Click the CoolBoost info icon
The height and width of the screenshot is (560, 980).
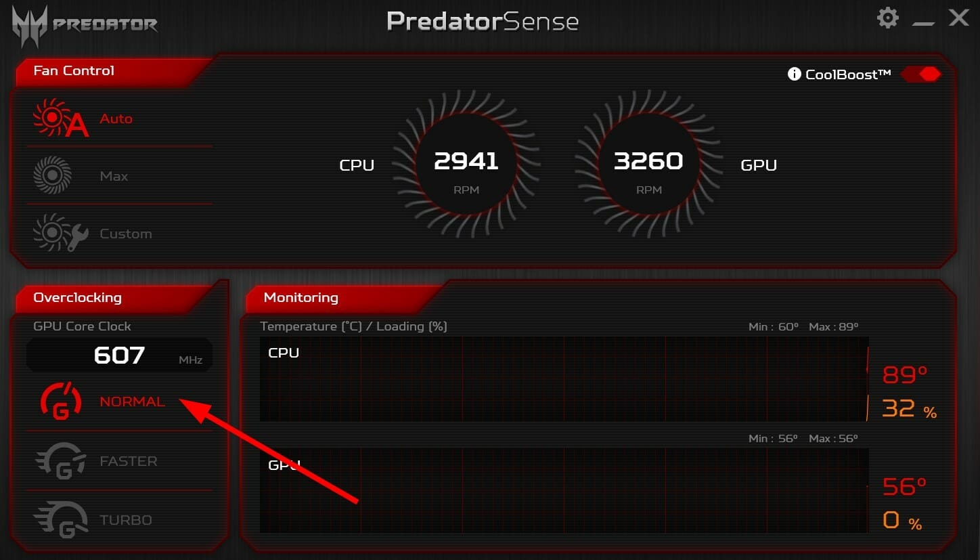click(795, 74)
